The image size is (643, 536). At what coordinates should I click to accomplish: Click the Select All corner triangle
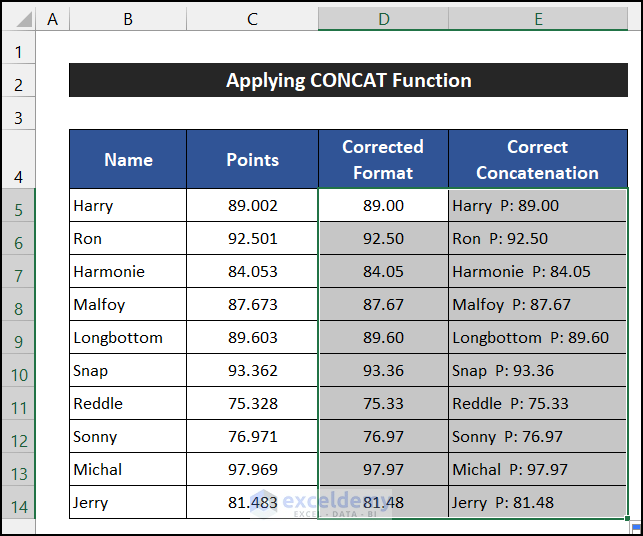click(18, 18)
